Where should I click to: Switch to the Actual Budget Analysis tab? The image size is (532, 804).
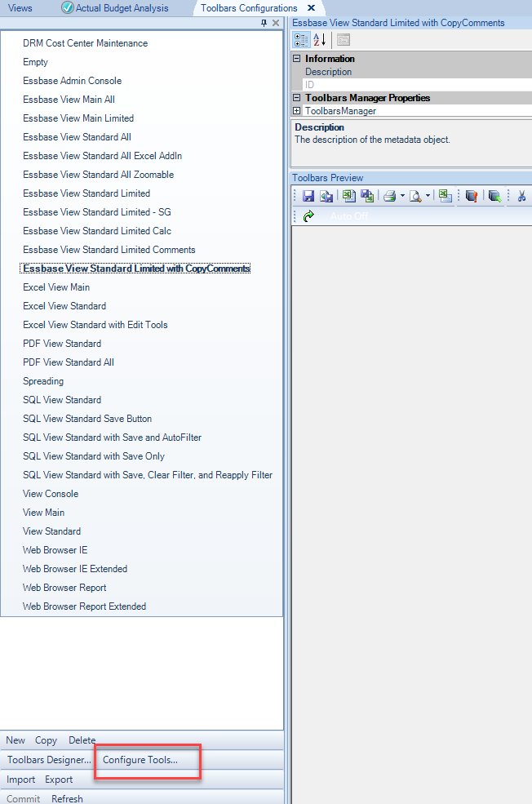(x=115, y=7)
